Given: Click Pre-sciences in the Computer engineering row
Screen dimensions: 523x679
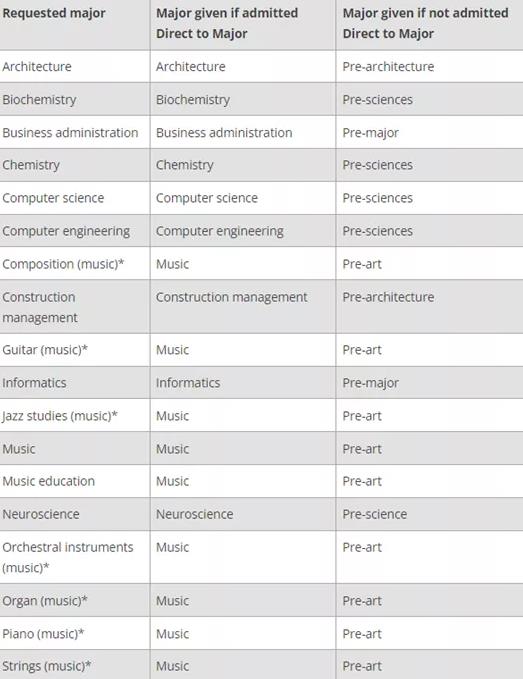Looking at the screenshot, I should coord(378,231).
